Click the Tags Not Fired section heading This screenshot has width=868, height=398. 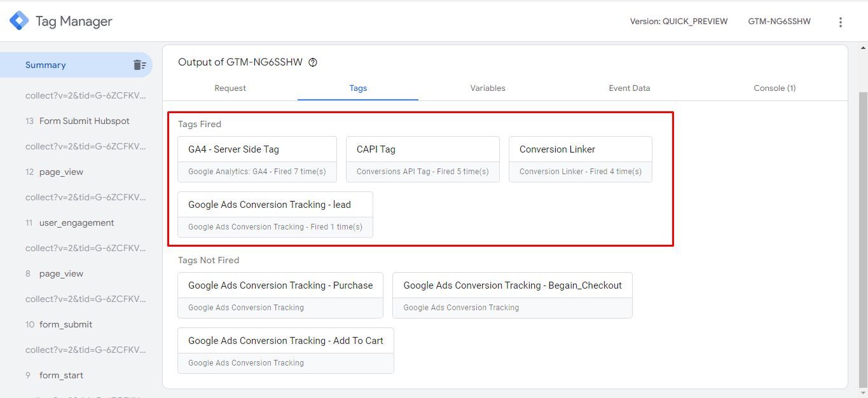point(209,260)
